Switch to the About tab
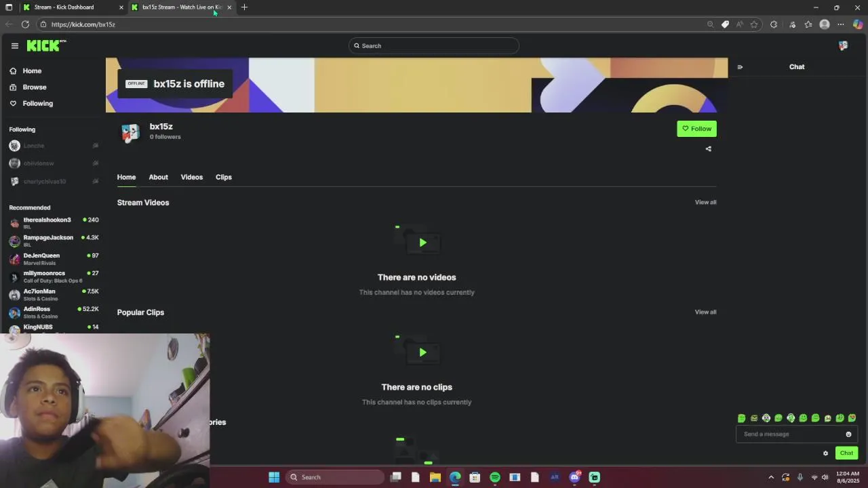This screenshot has width=868, height=488. click(158, 178)
